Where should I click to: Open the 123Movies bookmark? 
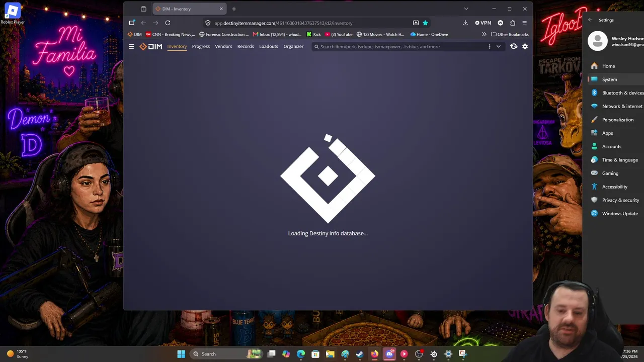click(380, 34)
